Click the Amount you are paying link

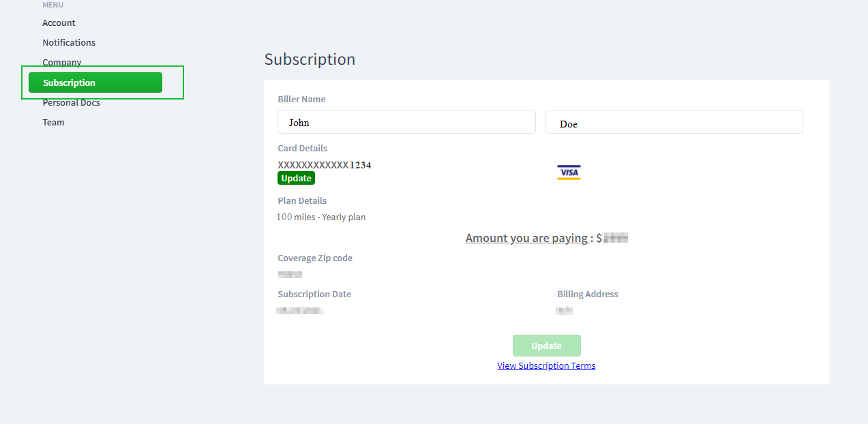pos(526,238)
